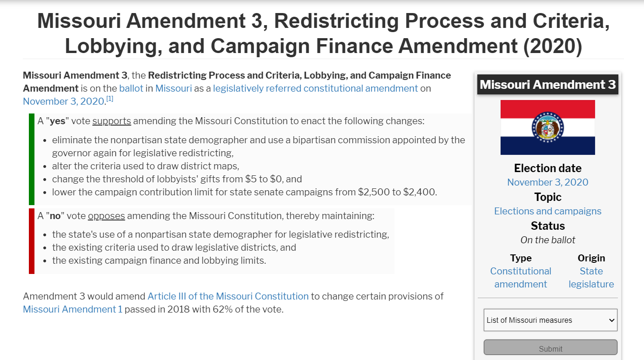Image resolution: width=644 pixels, height=360 pixels.
Task: Click Article III of the Missouri Constitution
Action: (228, 296)
